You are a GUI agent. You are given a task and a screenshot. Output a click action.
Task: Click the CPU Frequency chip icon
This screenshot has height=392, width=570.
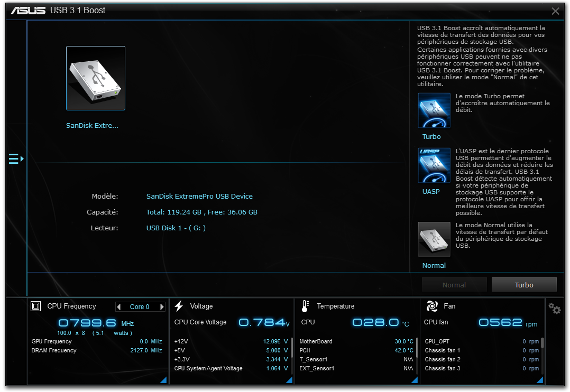[36, 306]
